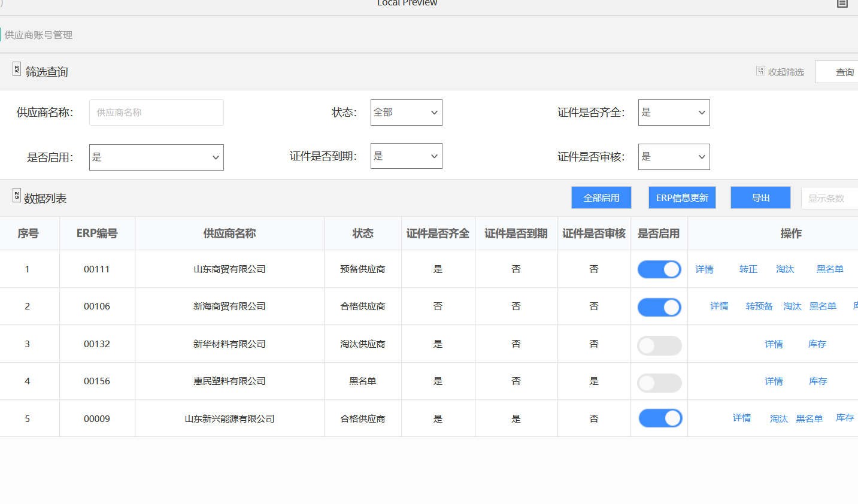Viewport: 858px width, 504px height.
Task: Click the 证件是否审核 column header
Action: (594, 233)
